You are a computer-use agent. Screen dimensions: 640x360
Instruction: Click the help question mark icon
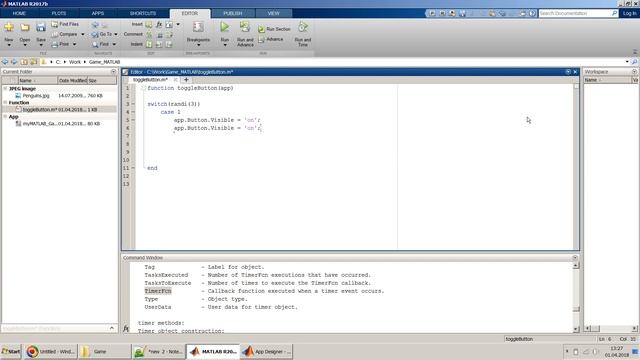click(x=532, y=13)
